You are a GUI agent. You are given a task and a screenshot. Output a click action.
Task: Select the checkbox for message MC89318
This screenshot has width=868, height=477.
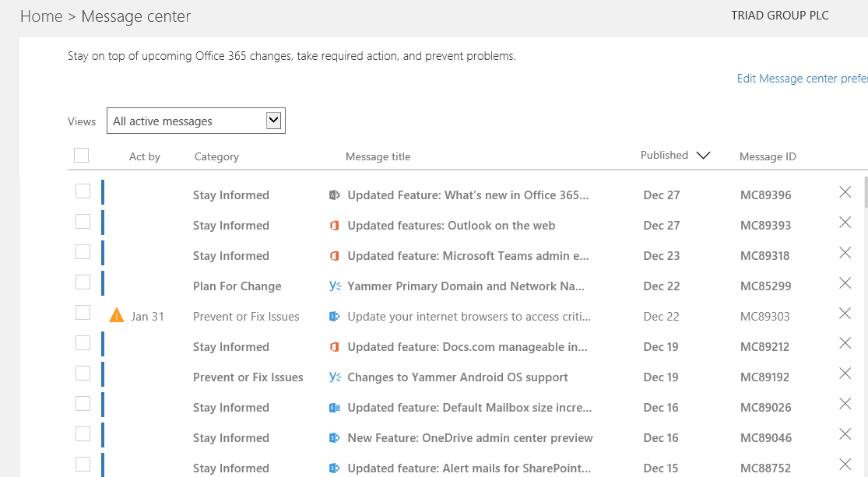83,252
